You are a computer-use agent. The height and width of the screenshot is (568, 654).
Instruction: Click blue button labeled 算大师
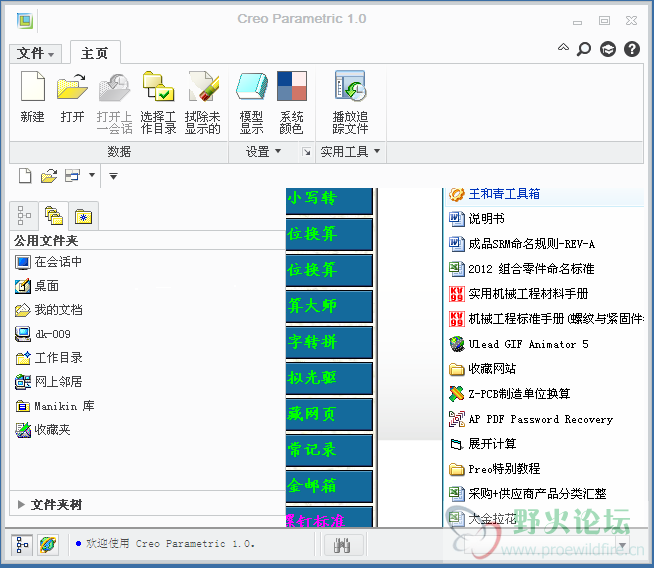point(329,306)
